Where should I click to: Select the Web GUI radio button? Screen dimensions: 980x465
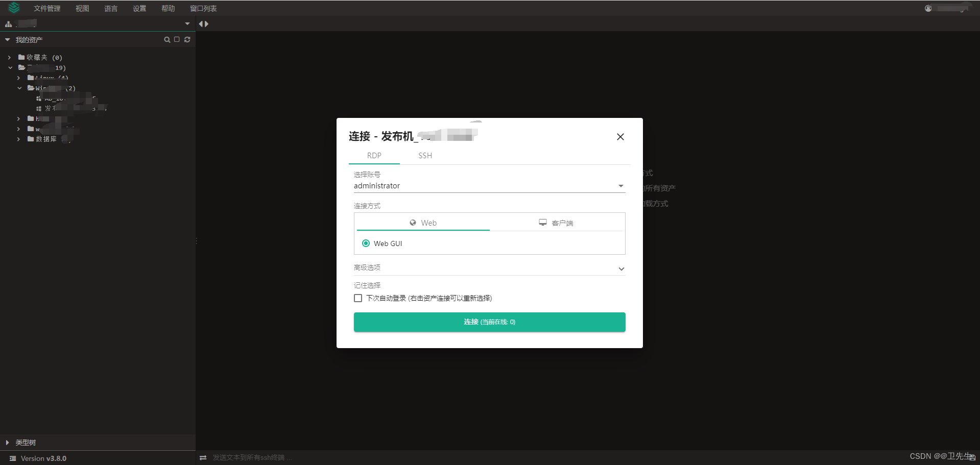pos(366,243)
